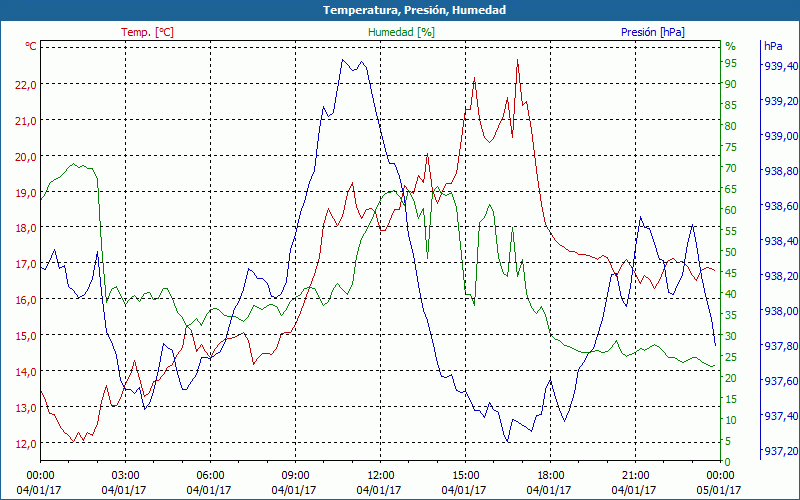The height and width of the screenshot is (500, 800).
Task: Click the '18:00' time axis label
Action: [551, 475]
